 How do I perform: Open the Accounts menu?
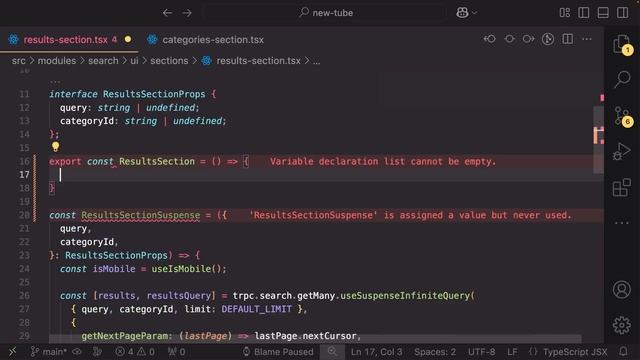tap(622, 289)
